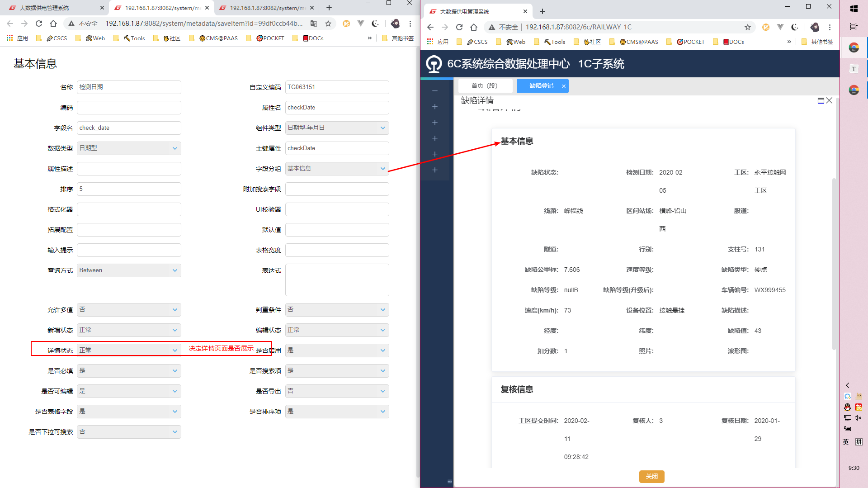The height and width of the screenshot is (488, 868).
Task: Click QQ penguin tray icon
Action: click(x=848, y=407)
